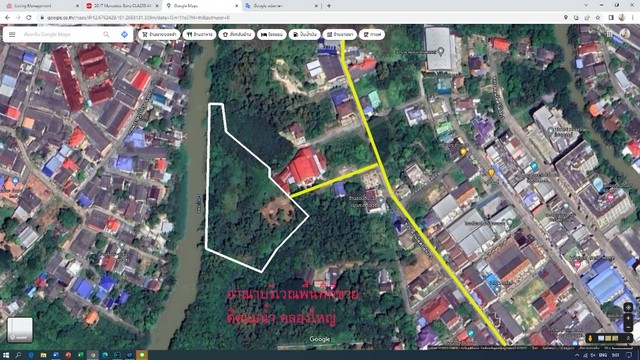Screen dimensions: 640x360
Task: Toggle Chrome side panel icon
Action: [611, 18]
